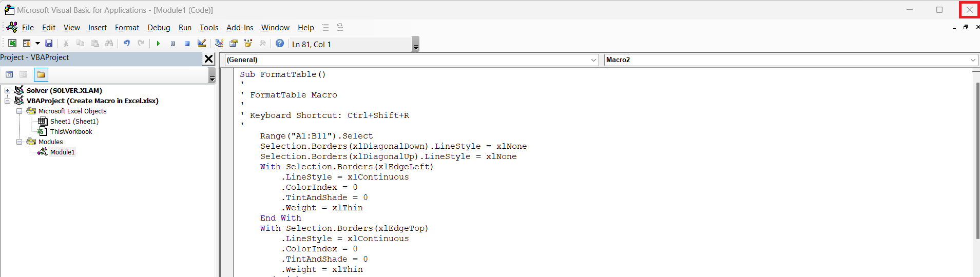Viewport: 980px width, 277px height.
Task: Run the macro with green play icon
Action: coord(158,44)
